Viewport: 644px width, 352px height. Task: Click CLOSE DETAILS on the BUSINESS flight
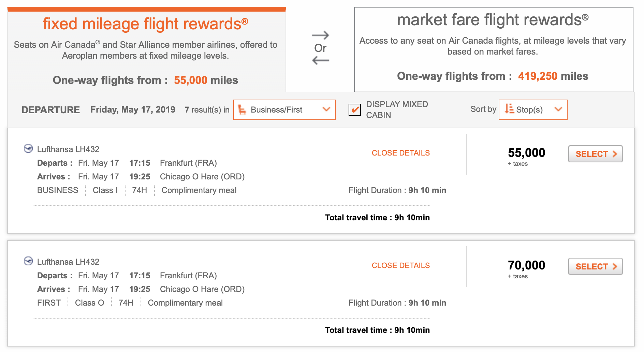pyautogui.click(x=400, y=153)
